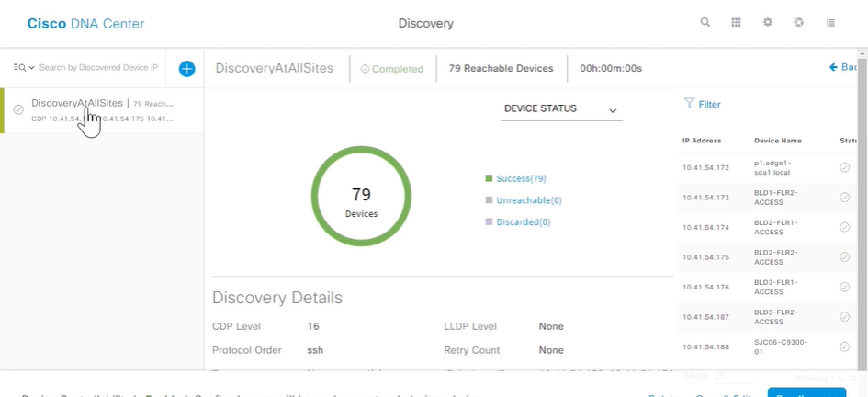This screenshot has width=868, height=397.
Task: Click the Protocol Order value ssh
Action: [x=315, y=350]
